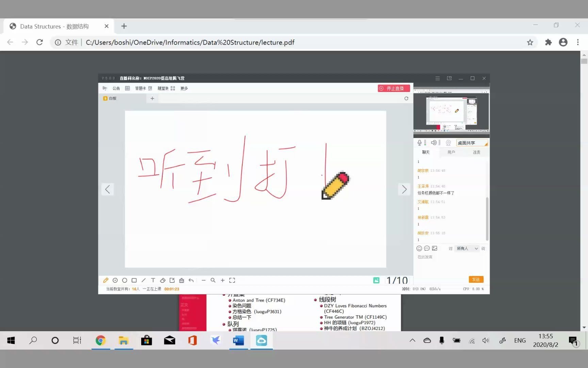Click the red 停止直播 stop live button
The height and width of the screenshot is (368, 588).
coord(394,88)
